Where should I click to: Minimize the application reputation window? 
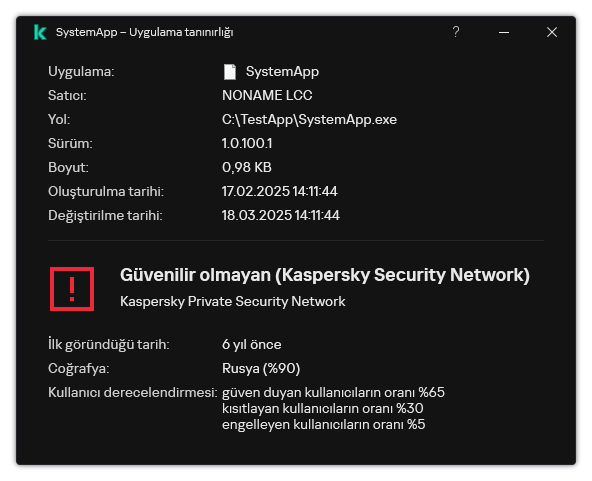pos(504,32)
